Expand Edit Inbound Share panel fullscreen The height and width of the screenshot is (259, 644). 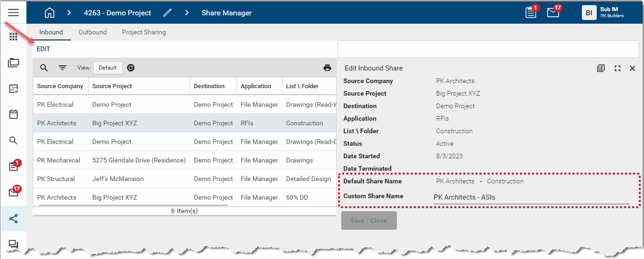617,68
